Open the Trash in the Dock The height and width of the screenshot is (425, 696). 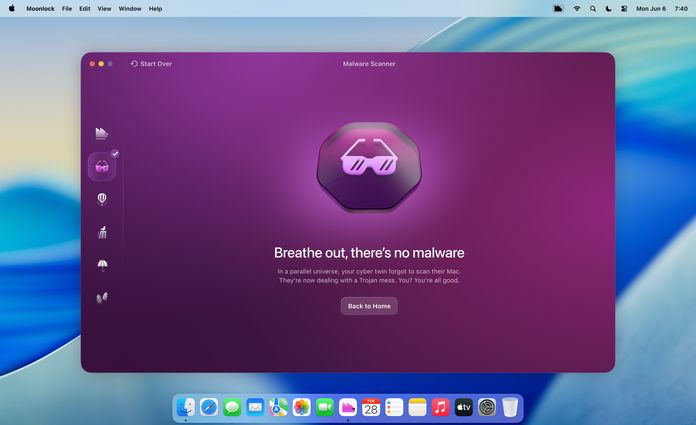click(x=510, y=407)
